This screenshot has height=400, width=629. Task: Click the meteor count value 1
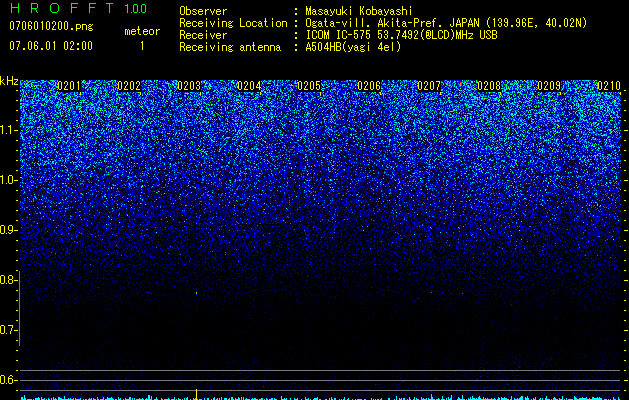(142, 46)
